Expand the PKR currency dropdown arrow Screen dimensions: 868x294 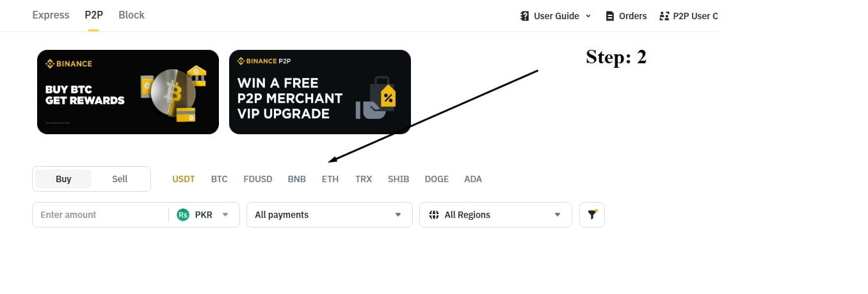tap(225, 215)
